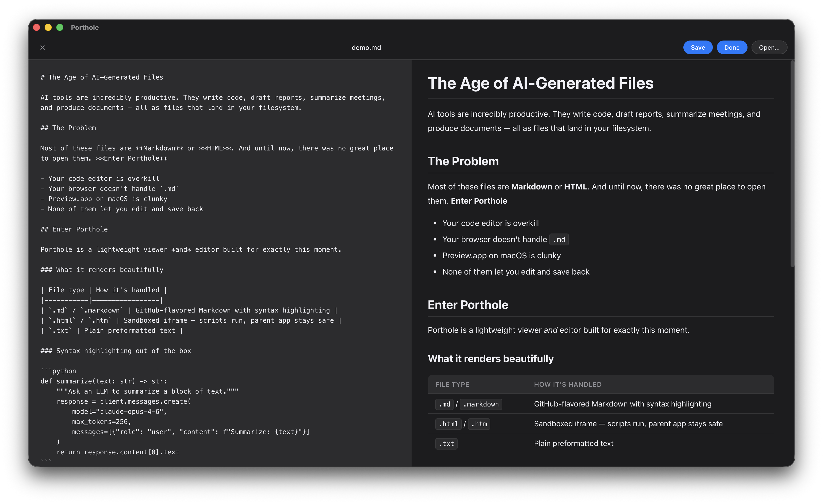Image resolution: width=823 pixels, height=504 pixels.
Task: Click the '| `.txt` | Plain preformatted text |' source row
Action: coord(111,331)
